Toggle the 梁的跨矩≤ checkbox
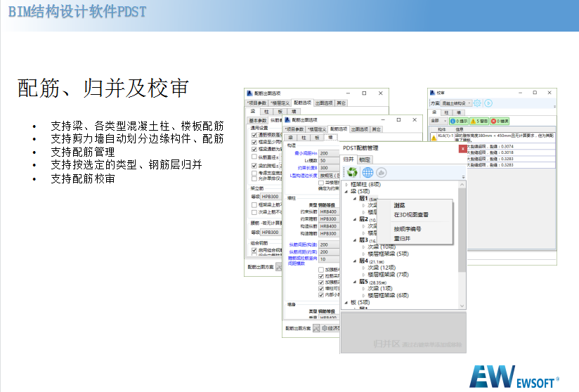579x392 pixels. tap(254, 166)
